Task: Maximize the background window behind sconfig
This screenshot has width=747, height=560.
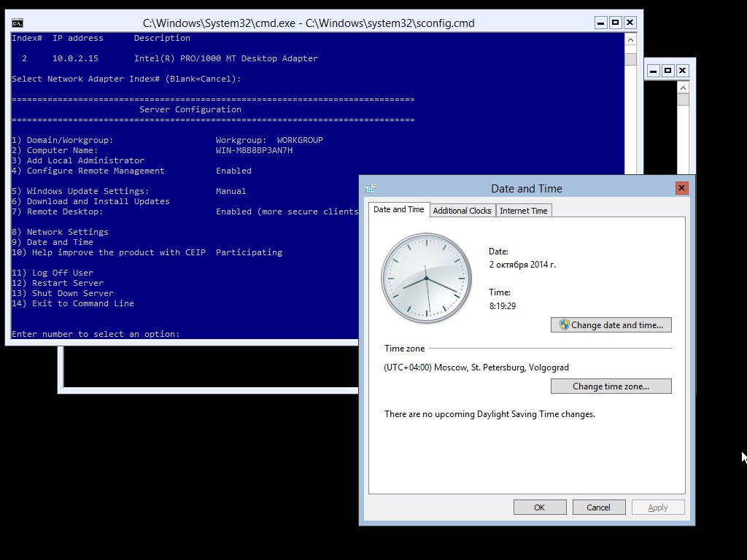Action: pyautogui.click(x=668, y=71)
